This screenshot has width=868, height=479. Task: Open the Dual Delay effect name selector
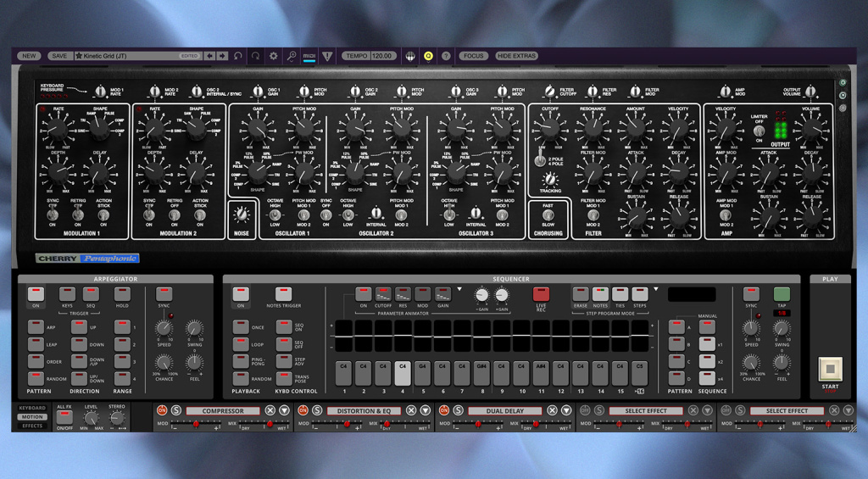tap(505, 411)
